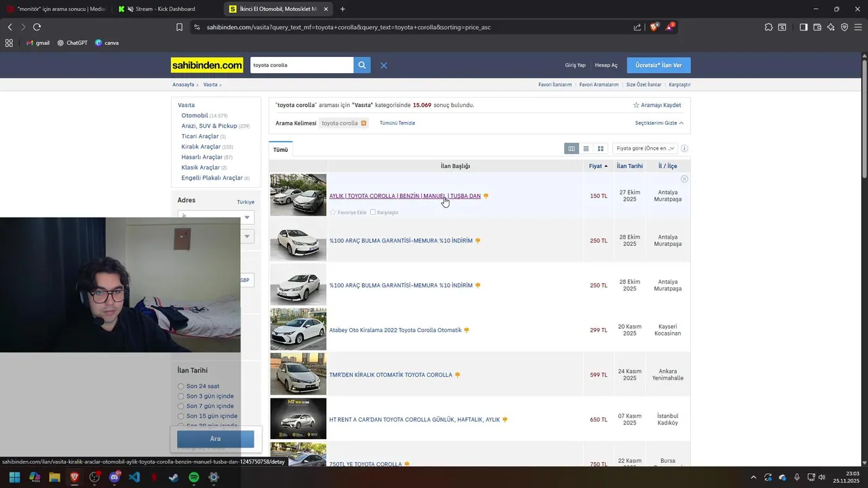The height and width of the screenshot is (488, 868).
Task: Open the canva bookmark
Action: pos(107,43)
